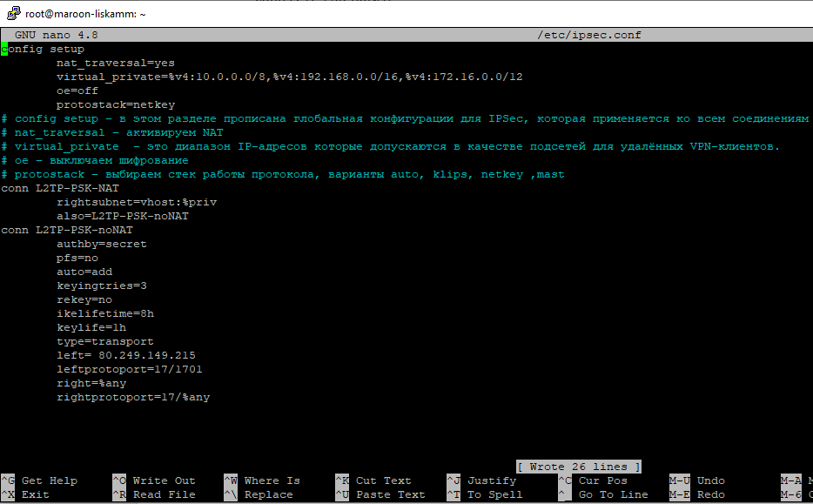Click the '# protostack' comment line

283,175
